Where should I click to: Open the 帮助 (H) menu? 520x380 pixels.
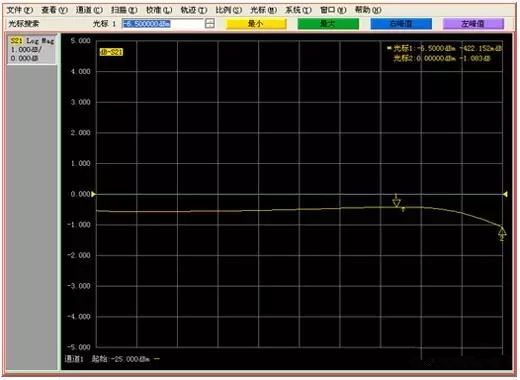[368, 10]
